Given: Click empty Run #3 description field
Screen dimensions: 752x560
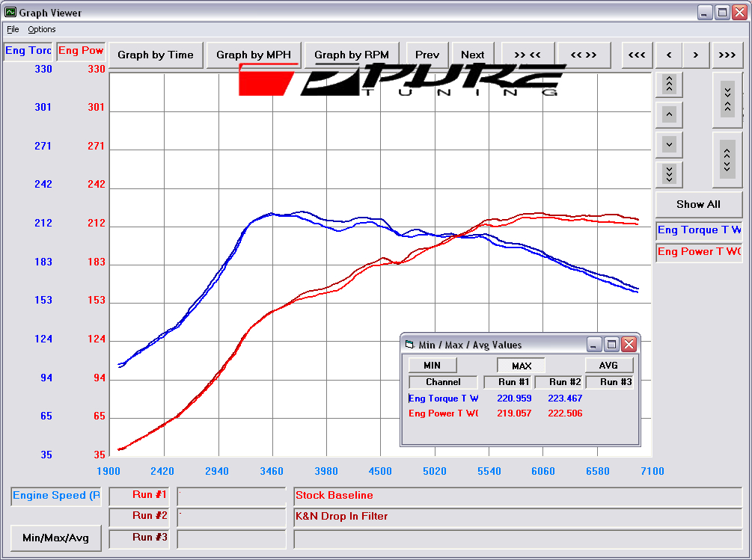Looking at the screenshot, I should click(x=518, y=538).
